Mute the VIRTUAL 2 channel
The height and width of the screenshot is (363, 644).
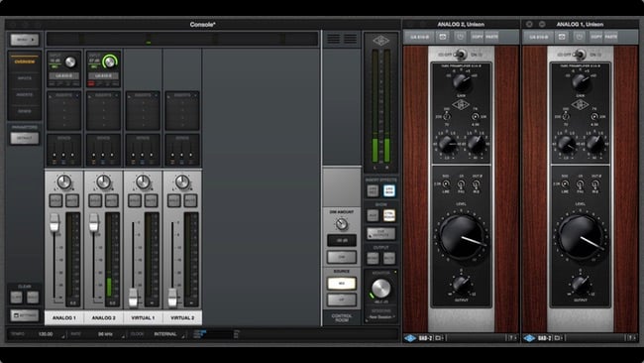pyautogui.click(x=190, y=200)
